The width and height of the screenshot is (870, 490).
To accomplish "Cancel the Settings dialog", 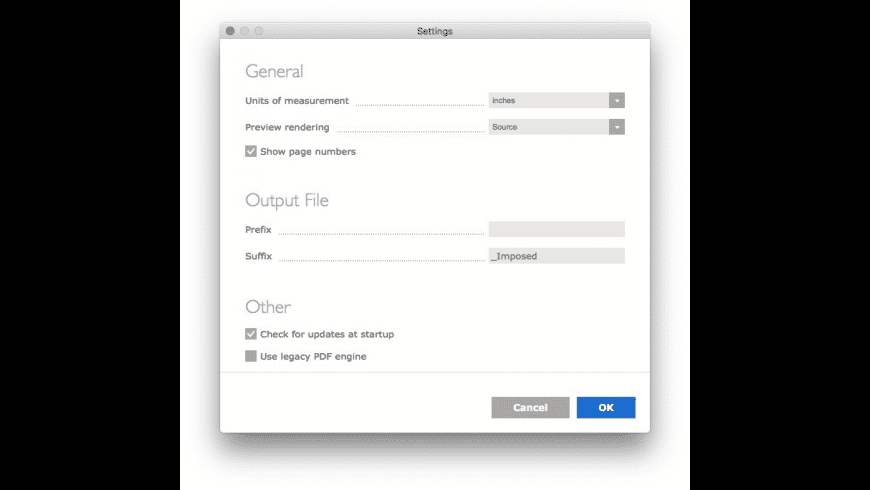I will pyautogui.click(x=530, y=407).
